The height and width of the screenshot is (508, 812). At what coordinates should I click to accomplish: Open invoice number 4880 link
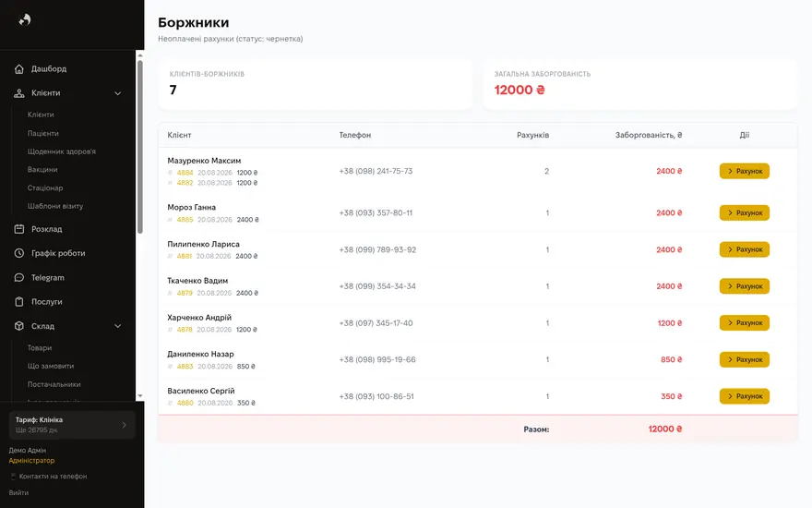pos(185,403)
